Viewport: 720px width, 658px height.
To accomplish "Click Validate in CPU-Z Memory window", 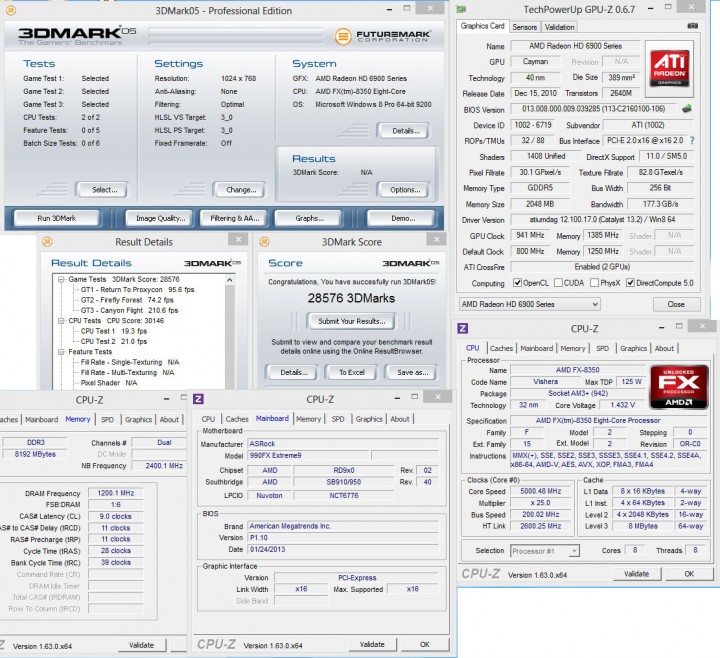I will click(x=141, y=645).
